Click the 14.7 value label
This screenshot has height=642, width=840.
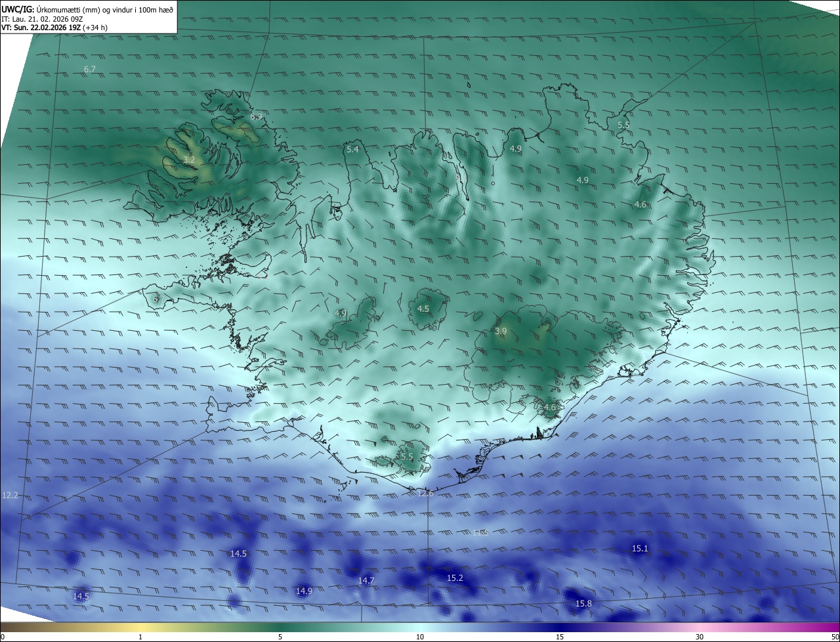[x=366, y=580]
